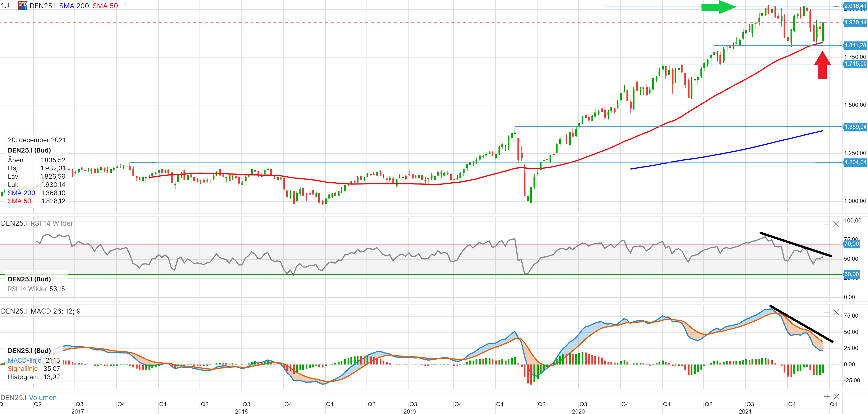Screen dimensions: 868x414
Task: Click the RSI 70,00 overbought level label
Action: click(x=851, y=244)
